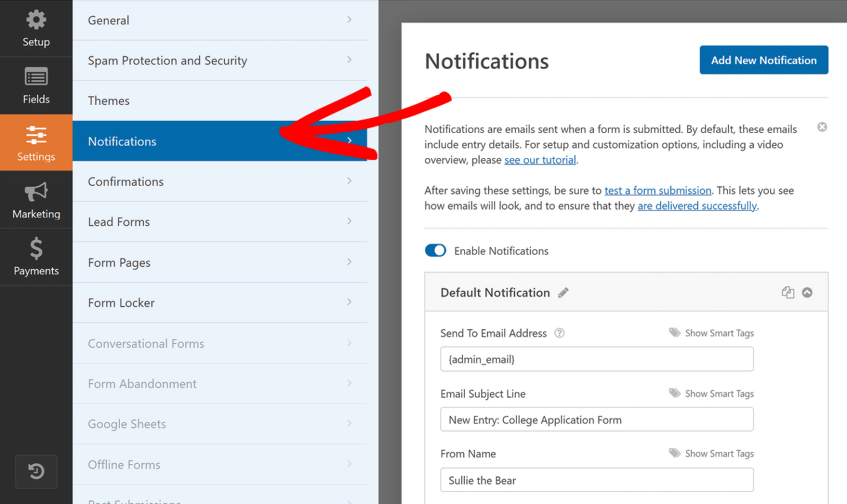Duplicate the Default Notification

click(787, 292)
